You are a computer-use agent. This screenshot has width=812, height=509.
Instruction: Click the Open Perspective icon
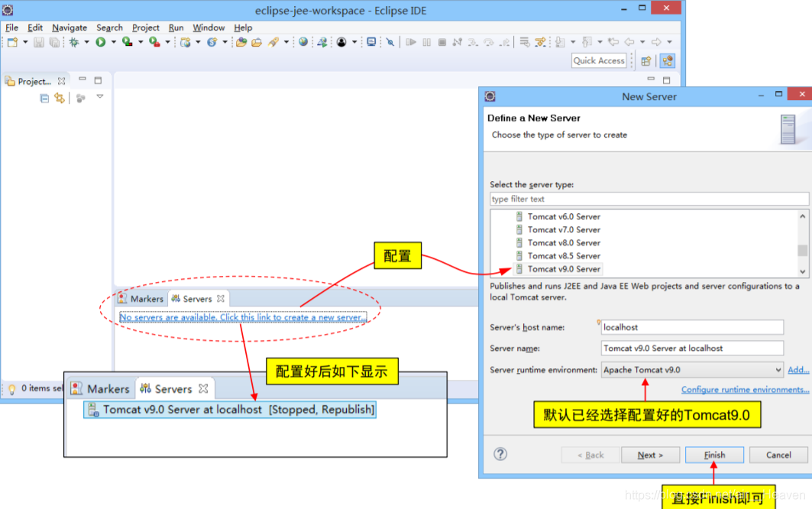pyautogui.click(x=645, y=61)
